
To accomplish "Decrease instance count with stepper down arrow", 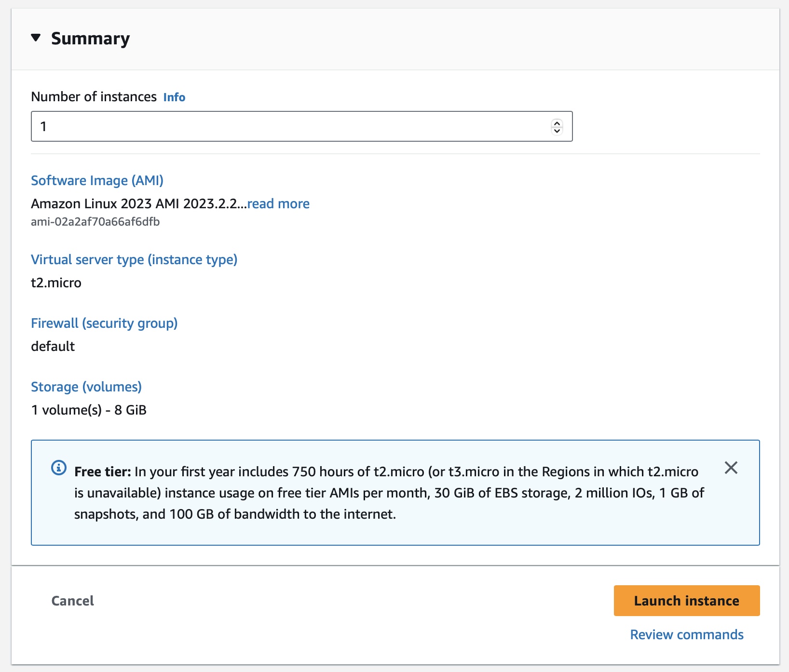I will coord(557,131).
